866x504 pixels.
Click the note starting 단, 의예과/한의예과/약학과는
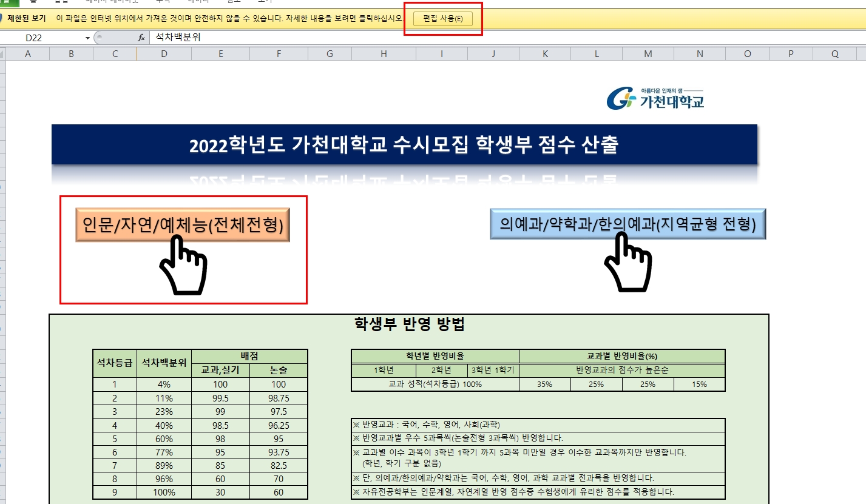538,479
